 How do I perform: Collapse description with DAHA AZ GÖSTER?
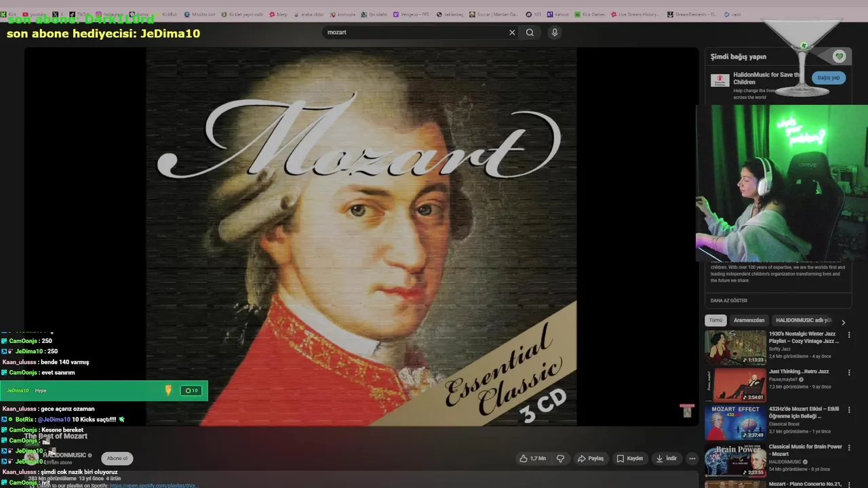729,300
